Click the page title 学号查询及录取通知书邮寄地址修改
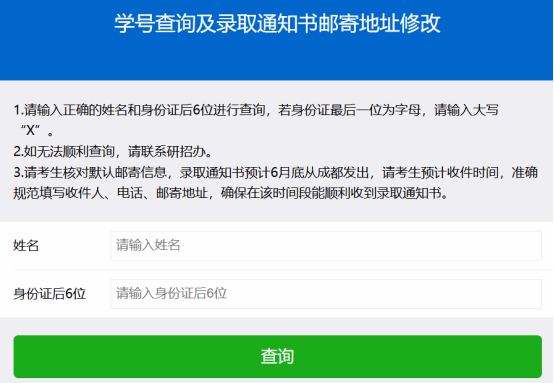Viewport: 554px width, 383px height. tap(277, 24)
